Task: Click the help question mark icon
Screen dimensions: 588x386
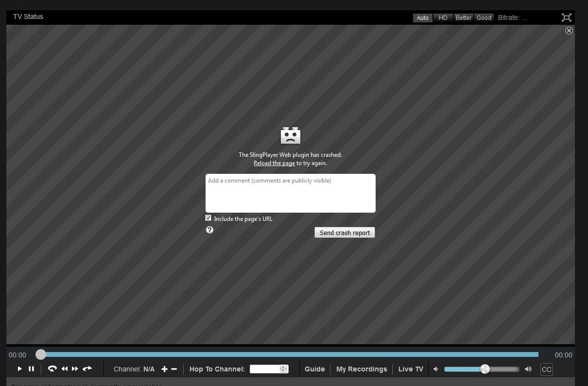Action: tap(209, 230)
